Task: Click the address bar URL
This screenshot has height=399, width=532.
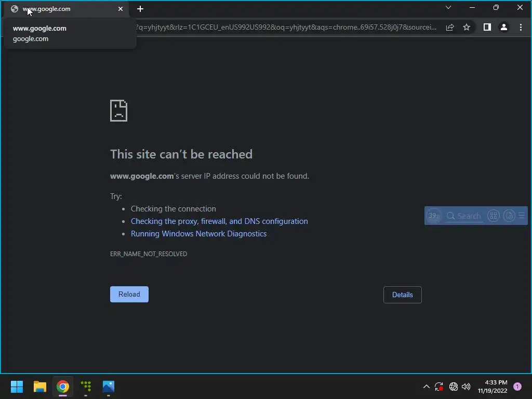Action: 286,27
